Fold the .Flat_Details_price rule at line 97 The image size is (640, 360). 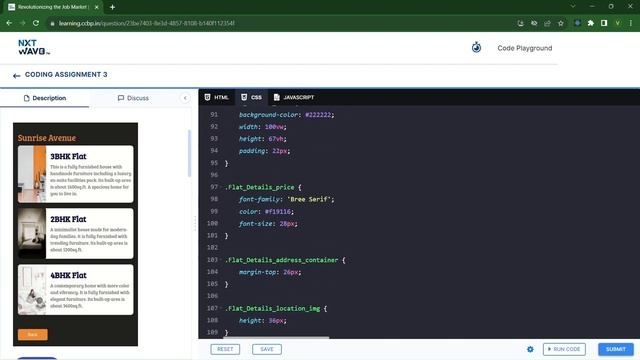(222, 187)
